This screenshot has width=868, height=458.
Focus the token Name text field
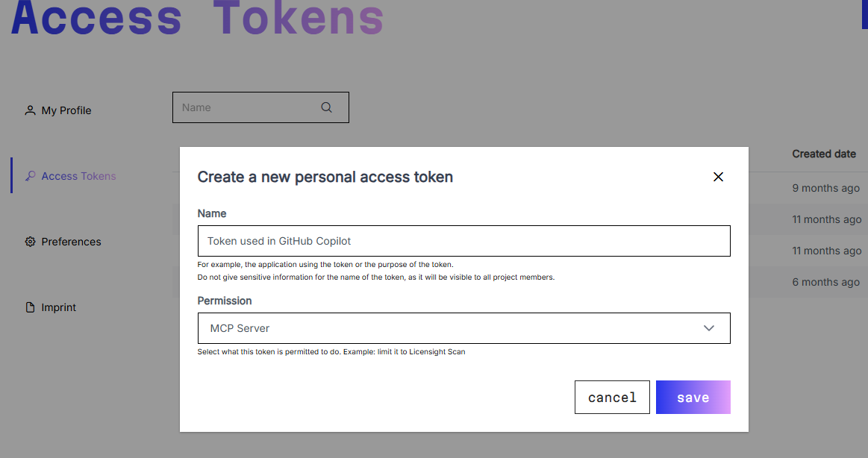pyautogui.click(x=464, y=241)
